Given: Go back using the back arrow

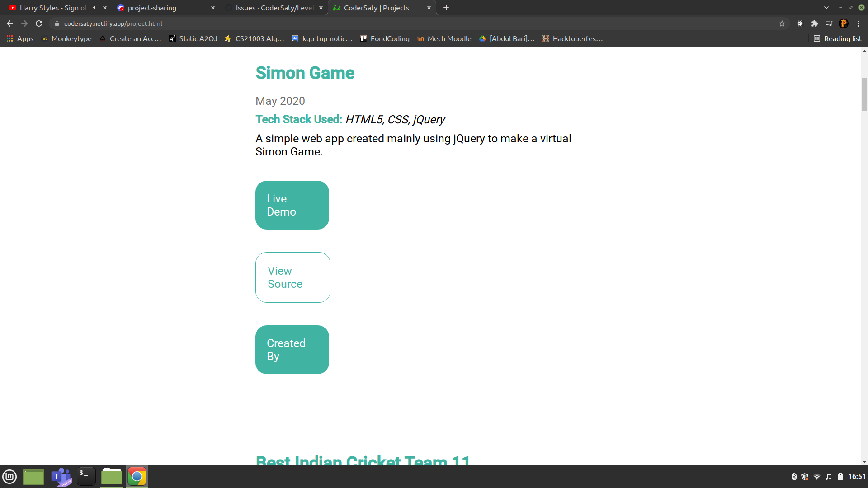Looking at the screenshot, I should point(10,23).
